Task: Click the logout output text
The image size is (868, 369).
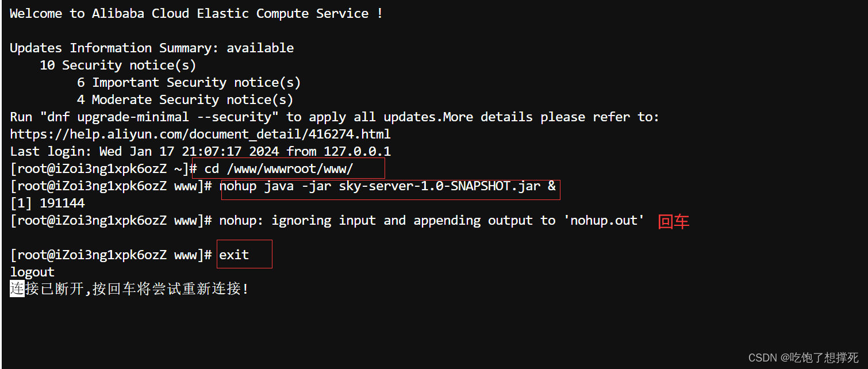Action: [32, 272]
